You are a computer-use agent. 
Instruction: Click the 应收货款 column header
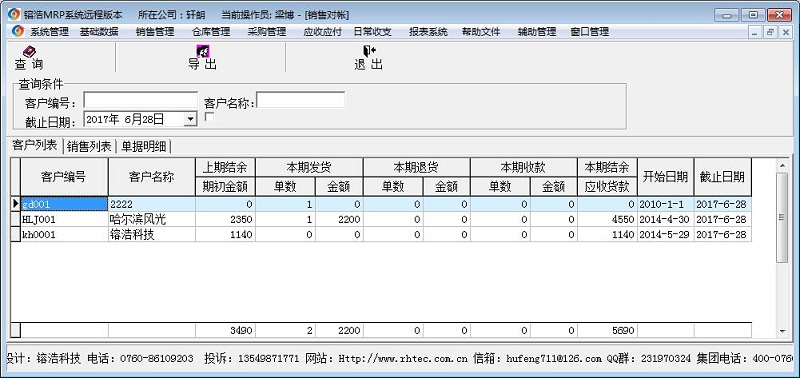(x=607, y=187)
